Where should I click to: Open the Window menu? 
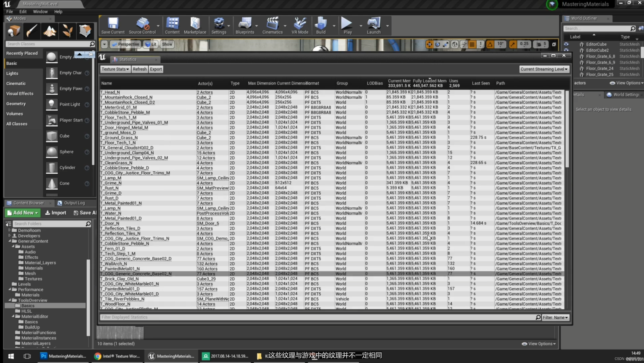40,12
